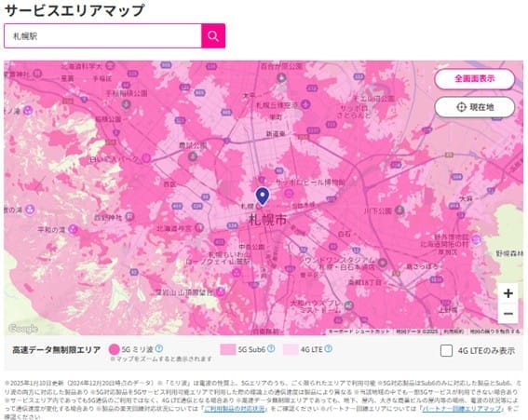The image size is (528, 420).
Task: Open the パートナー回線エリアマップ link
Action: point(462,409)
